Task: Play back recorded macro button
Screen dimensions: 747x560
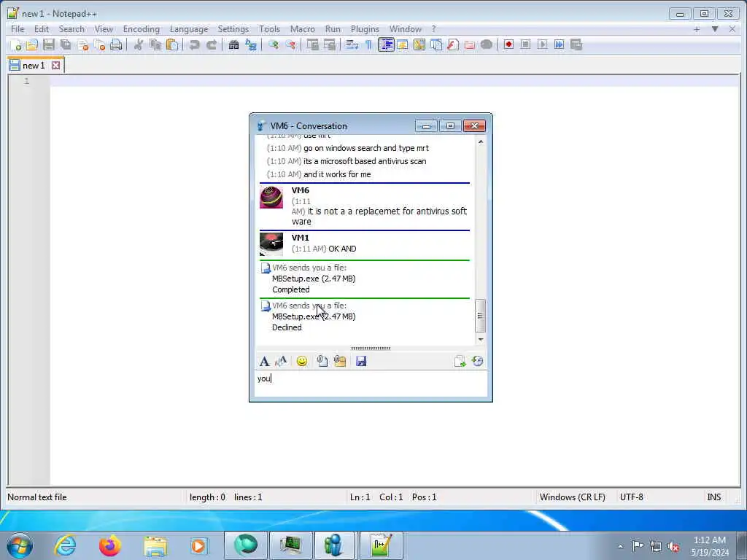Action: tap(542, 44)
